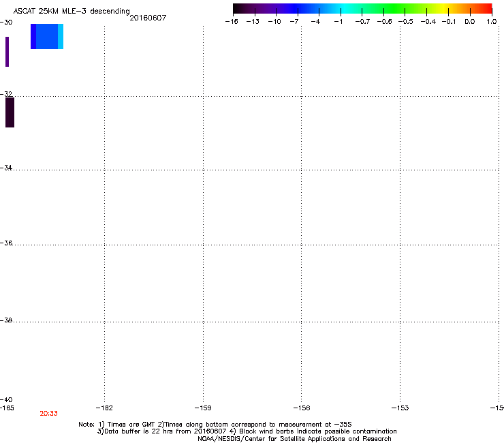504x443 pixels.
Task: Click the -165 longitude axis label
Action: pos(7,408)
